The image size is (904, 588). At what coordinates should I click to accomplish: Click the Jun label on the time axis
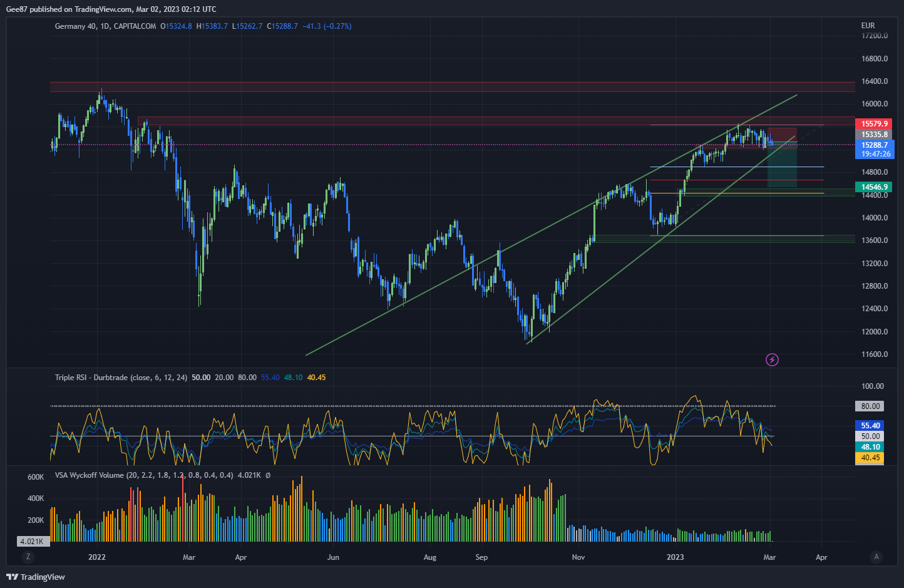[x=333, y=557]
